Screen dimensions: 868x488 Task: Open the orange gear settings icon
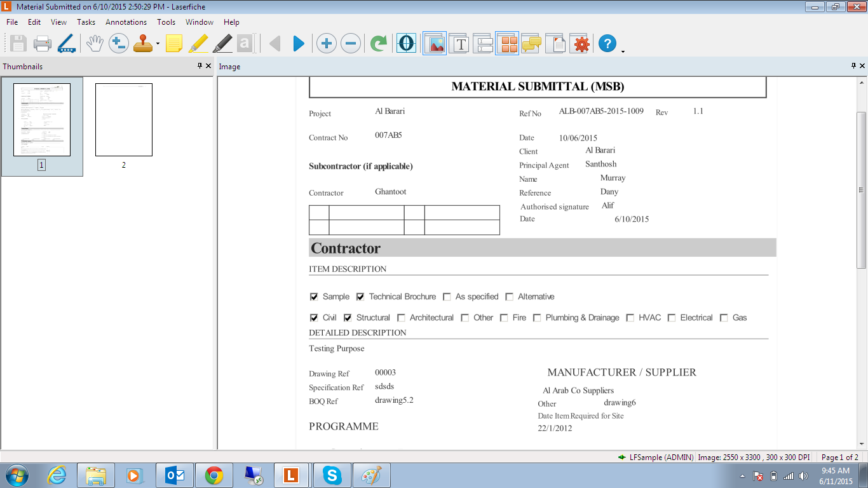pos(580,43)
